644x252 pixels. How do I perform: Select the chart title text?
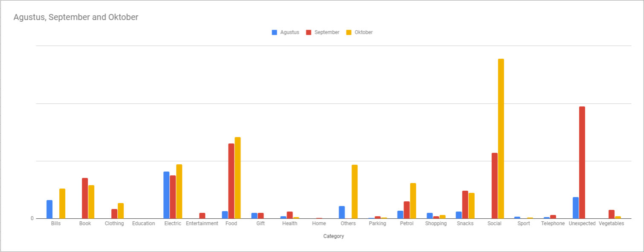point(76,17)
